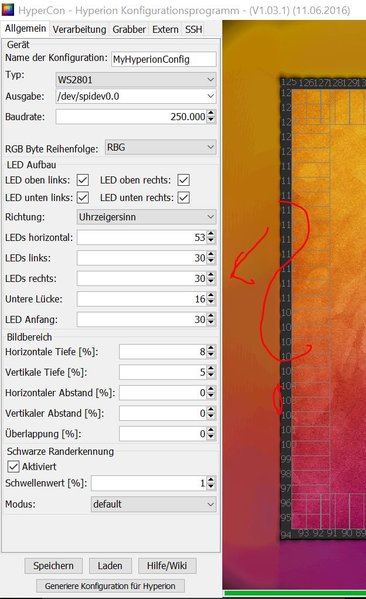Increase Baudrate using the spinner up arrow
Image resolution: width=366 pixels, height=599 pixels.
(211, 113)
